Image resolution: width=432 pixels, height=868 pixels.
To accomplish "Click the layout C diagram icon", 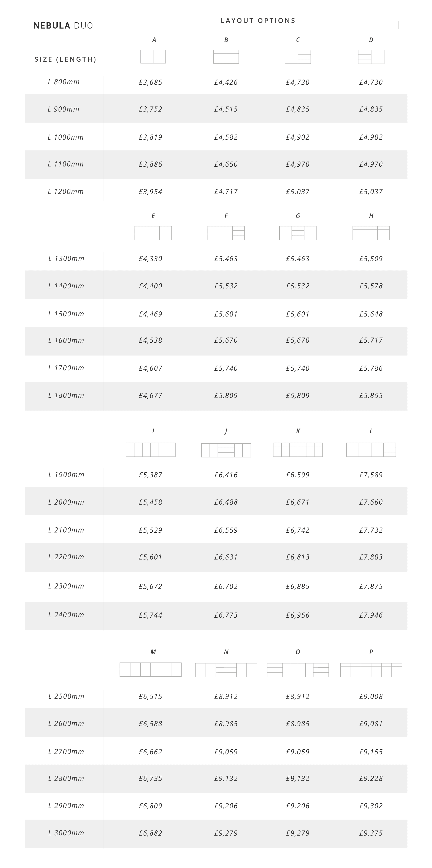I will click(298, 57).
